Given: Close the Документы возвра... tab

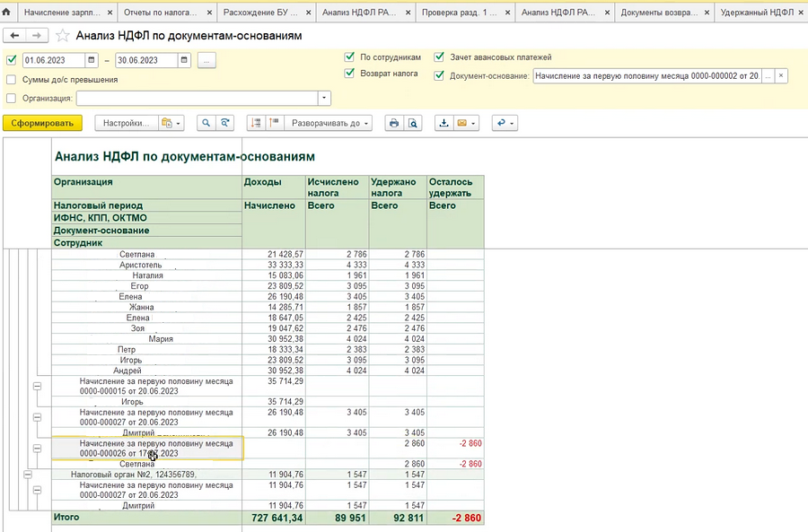Looking at the screenshot, I should point(707,13).
